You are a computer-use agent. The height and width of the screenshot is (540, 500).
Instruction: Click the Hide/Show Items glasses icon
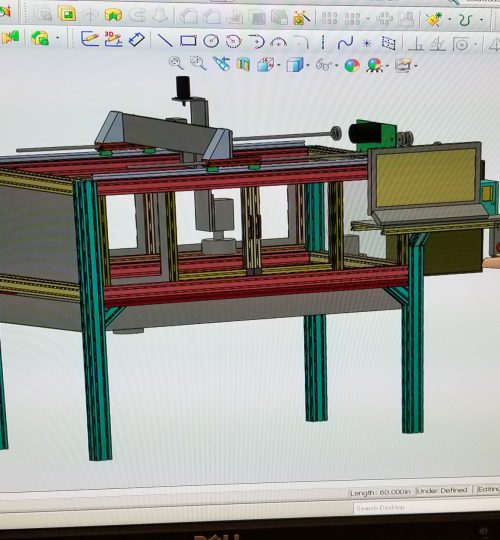click(x=324, y=65)
